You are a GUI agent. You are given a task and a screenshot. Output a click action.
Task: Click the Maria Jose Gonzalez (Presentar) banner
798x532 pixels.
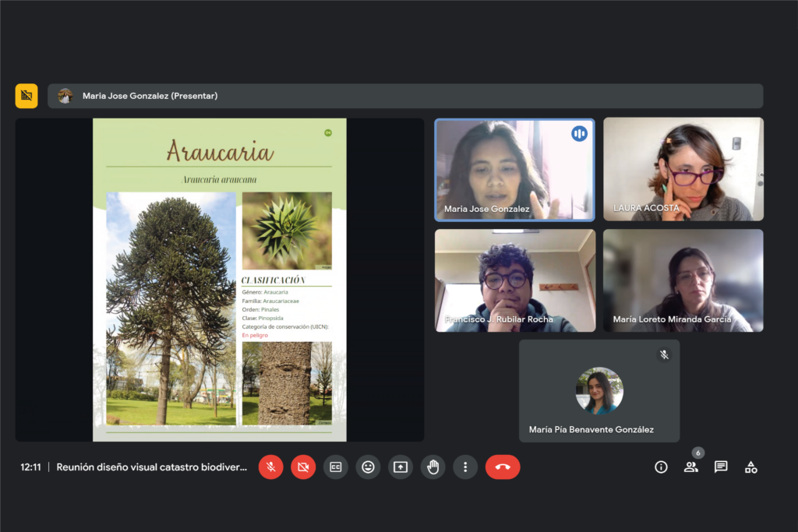[405, 96]
